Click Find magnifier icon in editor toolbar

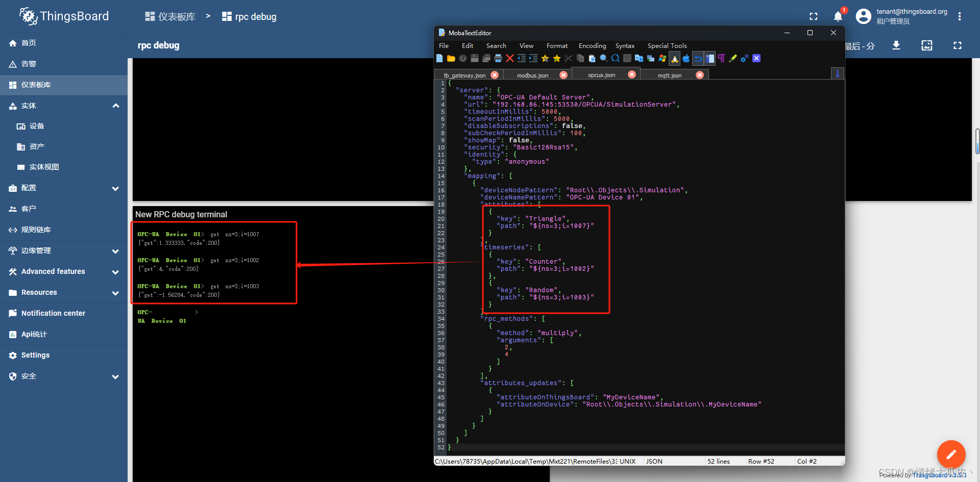[x=604, y=58]
